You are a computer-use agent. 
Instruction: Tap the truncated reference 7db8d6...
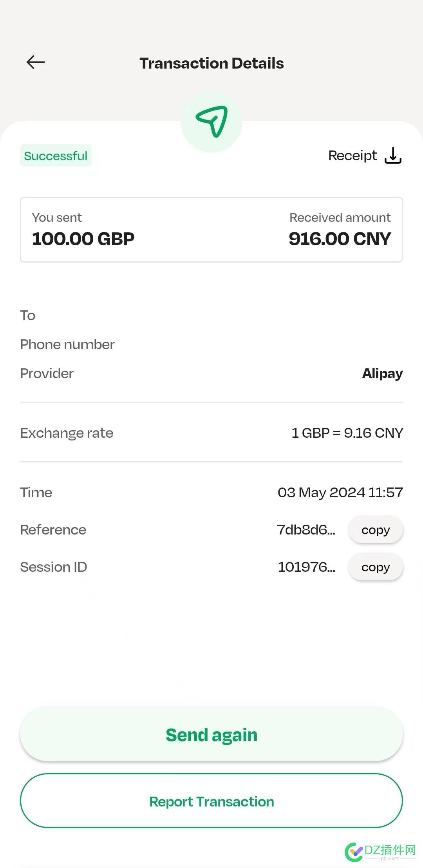[306, 530]
